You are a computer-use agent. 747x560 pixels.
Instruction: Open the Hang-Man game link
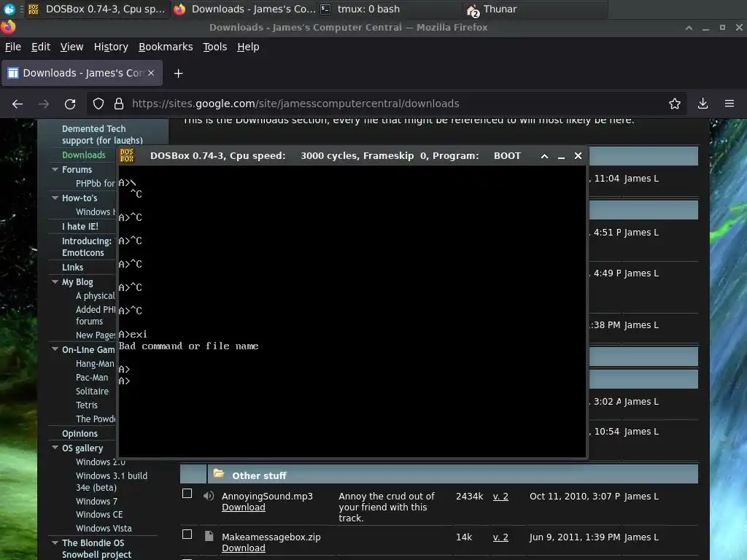(x=95, y=364)
